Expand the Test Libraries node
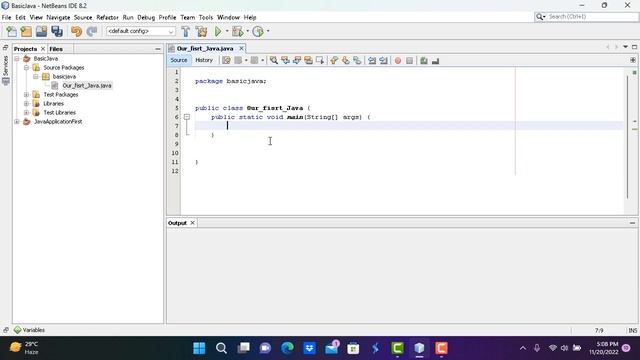This screenshot has width=640, height=360. coord(27,113)
